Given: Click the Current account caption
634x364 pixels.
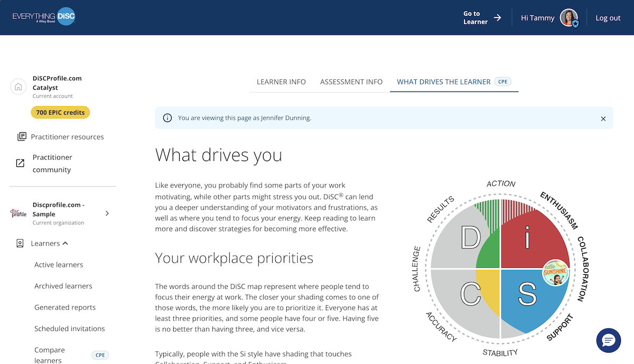Looking at the screenshot, I should point(53,96).
